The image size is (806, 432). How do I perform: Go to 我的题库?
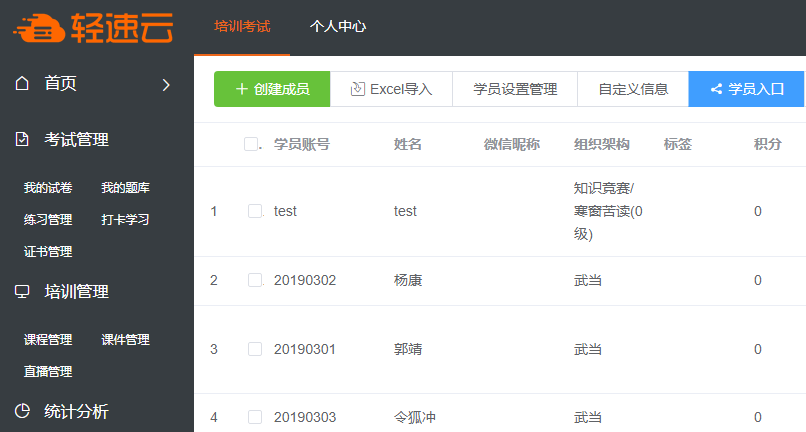point(125,188)
